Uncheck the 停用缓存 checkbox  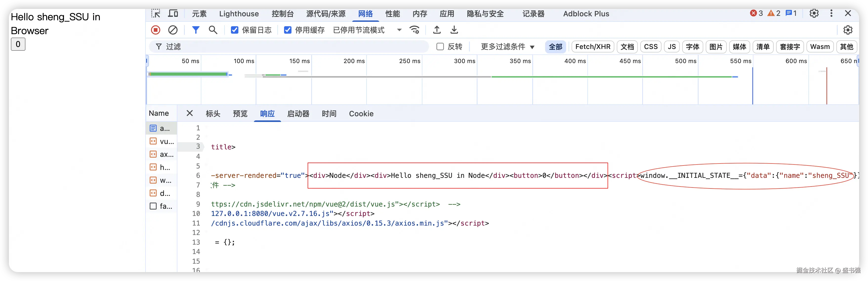[288, 30]
